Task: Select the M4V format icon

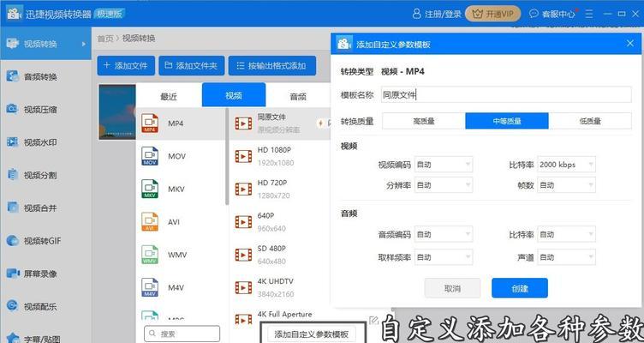Action: 150,288
